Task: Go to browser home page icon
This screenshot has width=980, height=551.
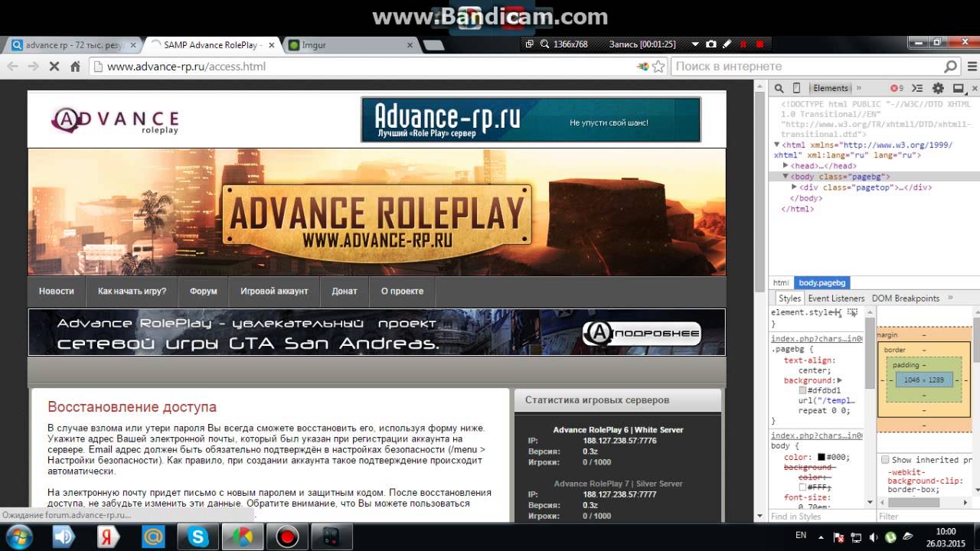Action: pyautogui.click(x=75, y=67)
